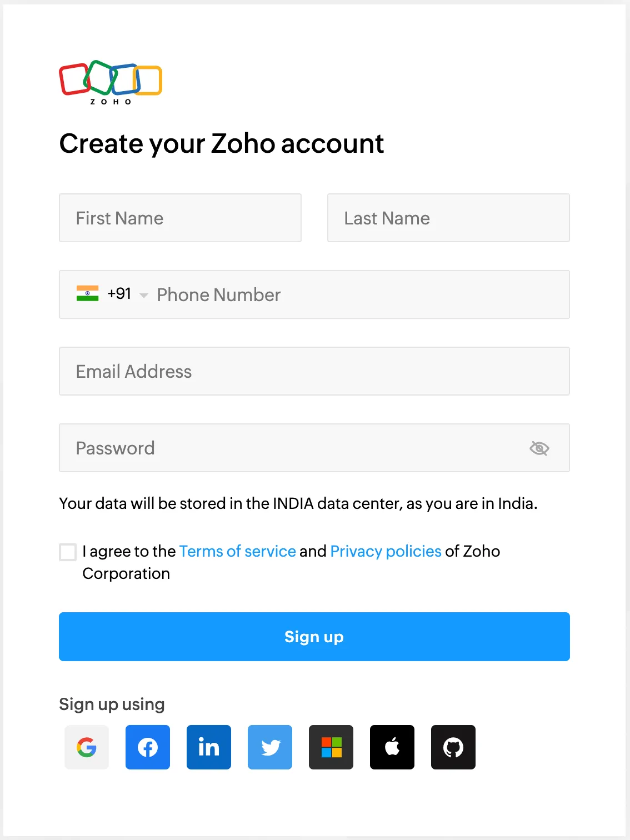Sign up using the Apple icon
This screenshot has height=840, width=630.
(x=392, y=747)
